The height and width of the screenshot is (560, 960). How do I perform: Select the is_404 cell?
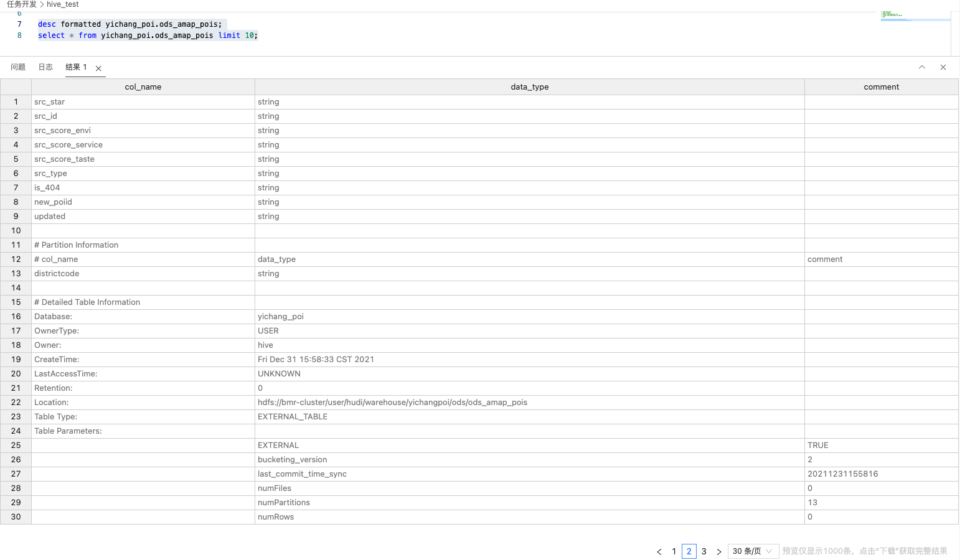point(143,188)
